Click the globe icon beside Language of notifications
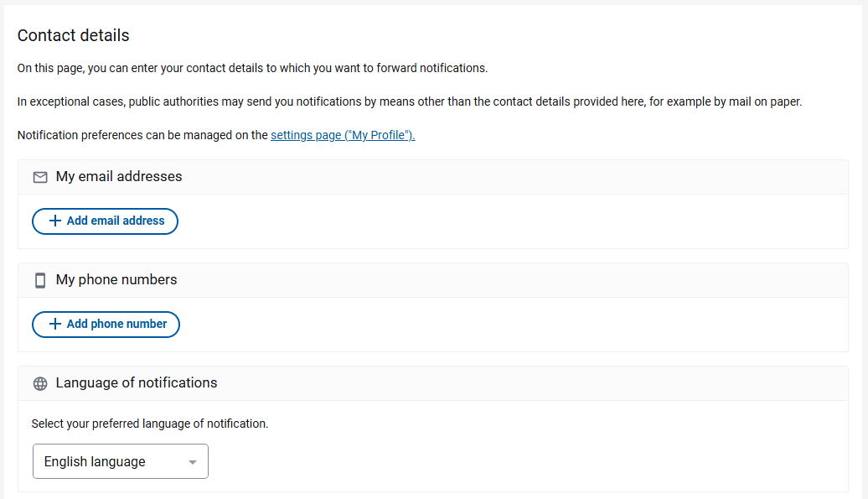Viewport: 868px width, 499px height. pyautogui.click(x=40, y=383)
